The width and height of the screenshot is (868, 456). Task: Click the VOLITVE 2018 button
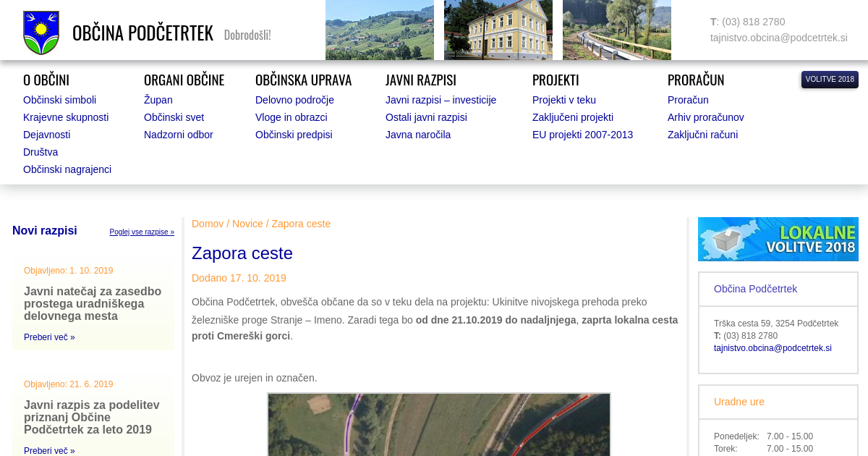[x=830, y=80]
